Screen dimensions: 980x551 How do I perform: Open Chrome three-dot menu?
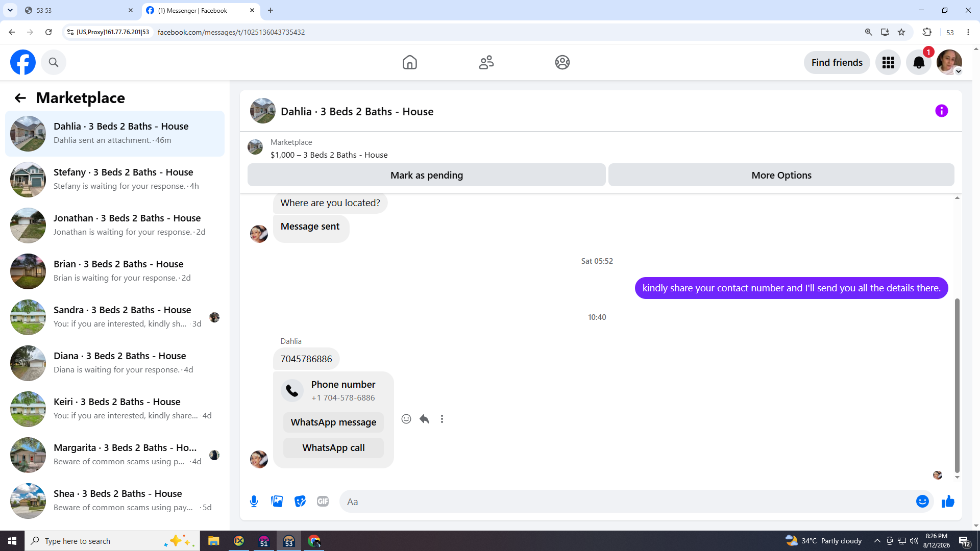click(x=968, y=32)
